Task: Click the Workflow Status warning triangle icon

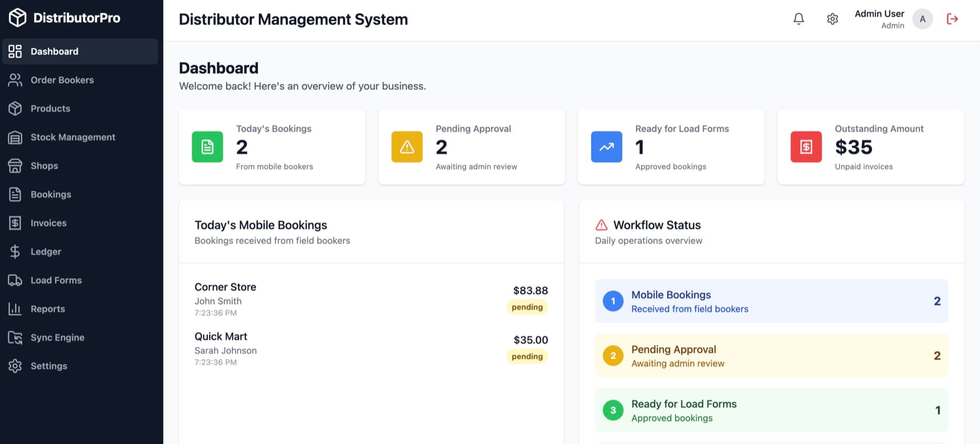Action: click(x=602, y=225)
